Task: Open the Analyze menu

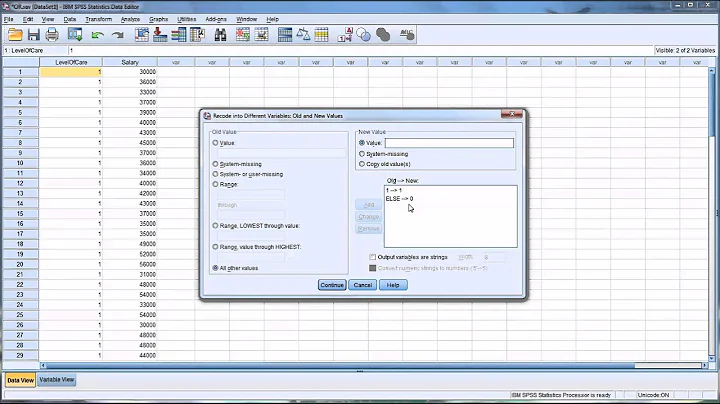Action: pyautogui.click(x=130, y=19)
